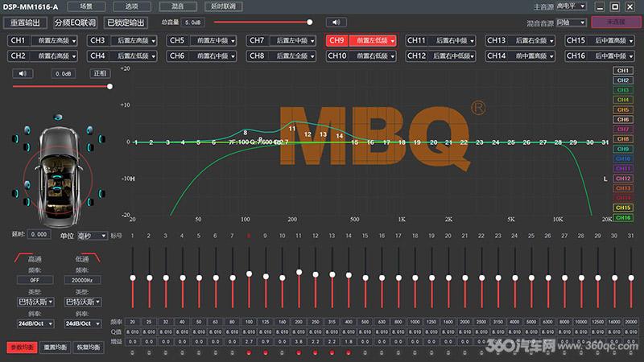Click EQ node 11 on the graph
The height and width of the screenshot is (362, 644).
coord(292,129)
